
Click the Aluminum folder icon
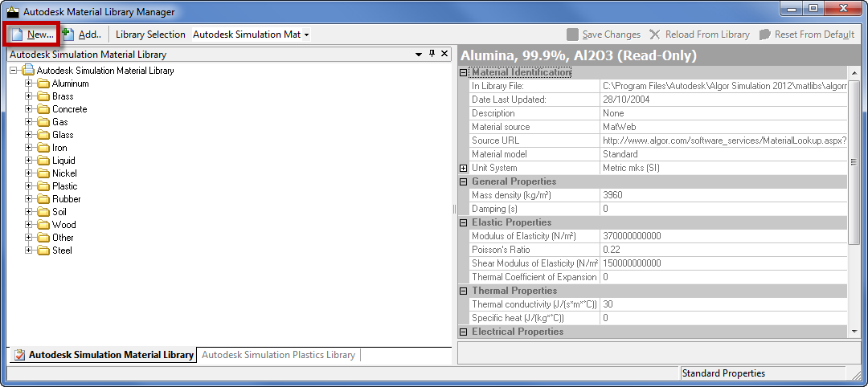pos(43,84)
